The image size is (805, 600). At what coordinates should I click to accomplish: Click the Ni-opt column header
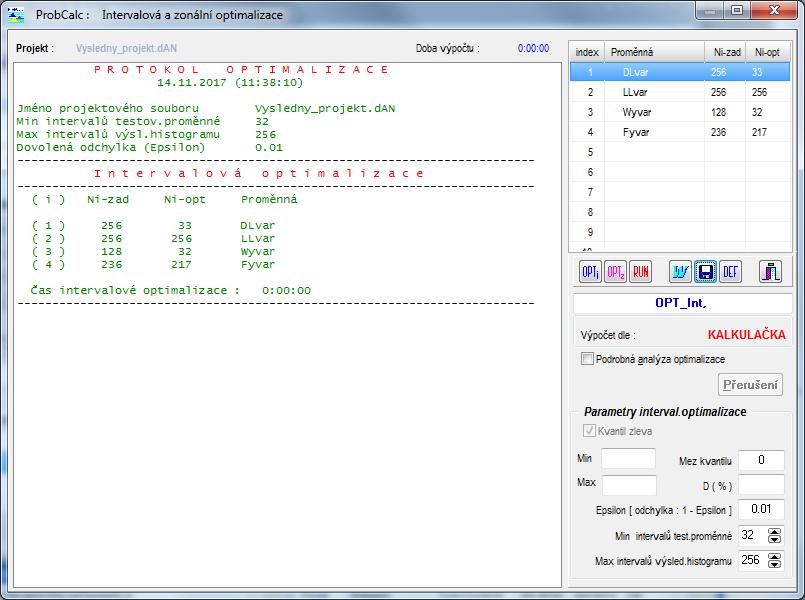coord(768,52)
